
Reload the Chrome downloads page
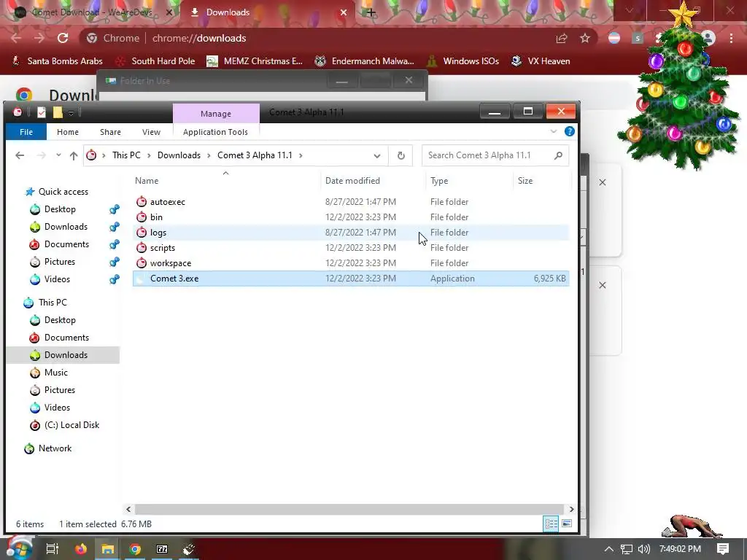click(63, 38)
